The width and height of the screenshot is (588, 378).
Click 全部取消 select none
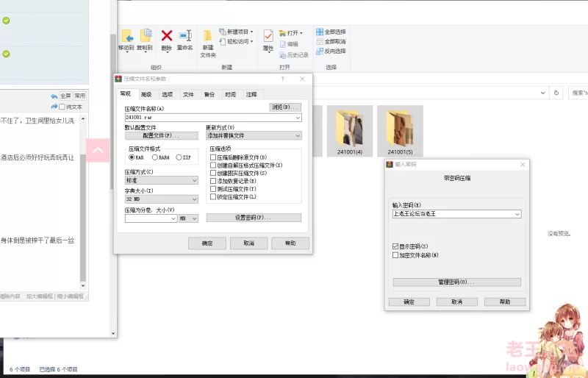tap(331, 41)
